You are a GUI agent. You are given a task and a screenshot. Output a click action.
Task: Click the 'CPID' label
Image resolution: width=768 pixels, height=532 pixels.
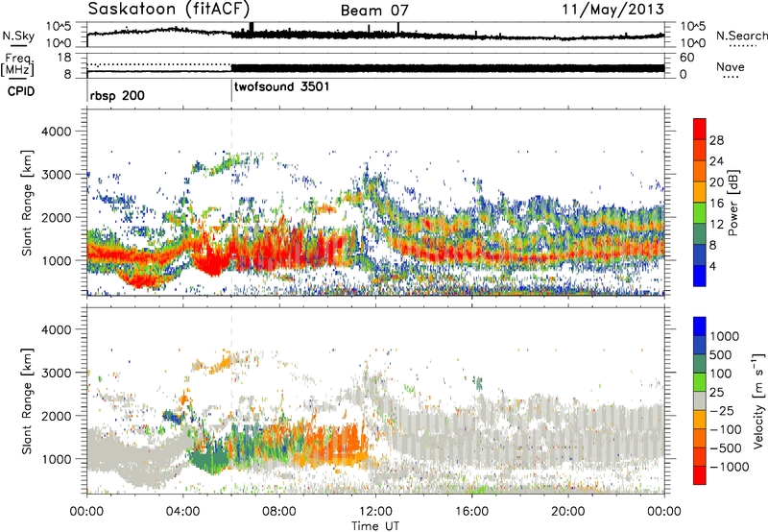(21, 91)
